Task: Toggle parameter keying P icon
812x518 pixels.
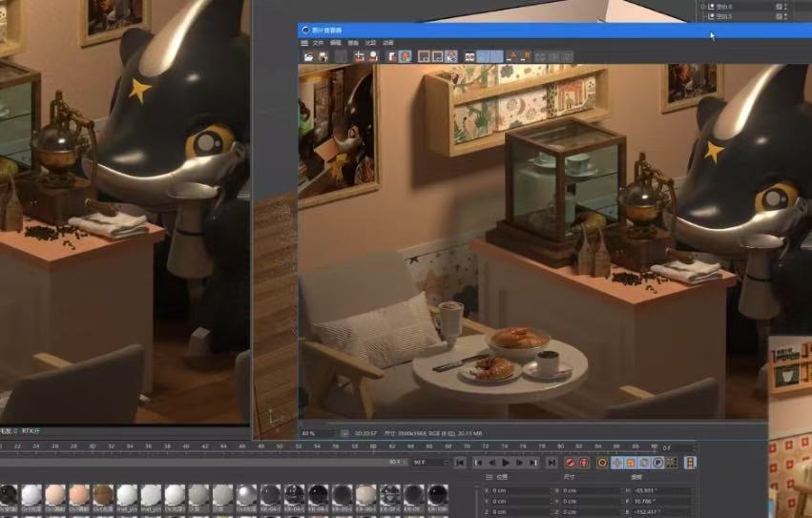Action: tap(658, 463)
